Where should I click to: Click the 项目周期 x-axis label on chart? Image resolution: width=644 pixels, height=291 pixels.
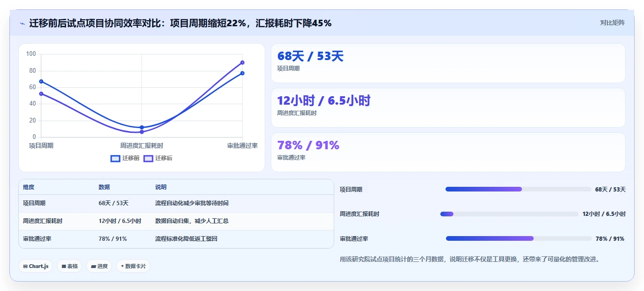pos(41,145)
